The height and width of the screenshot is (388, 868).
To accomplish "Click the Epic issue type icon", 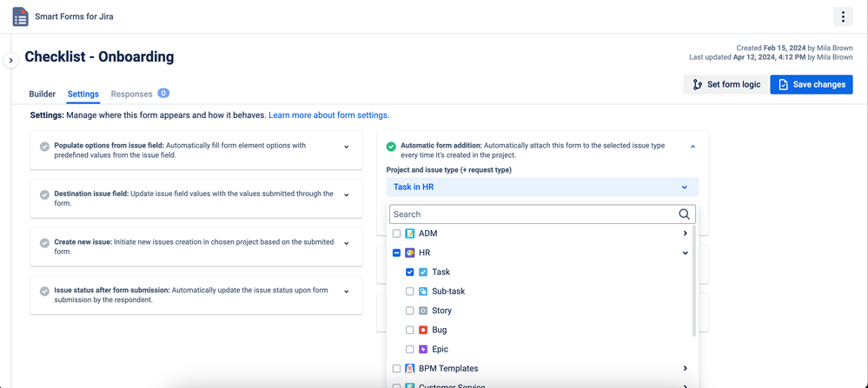I will (423, 349).
